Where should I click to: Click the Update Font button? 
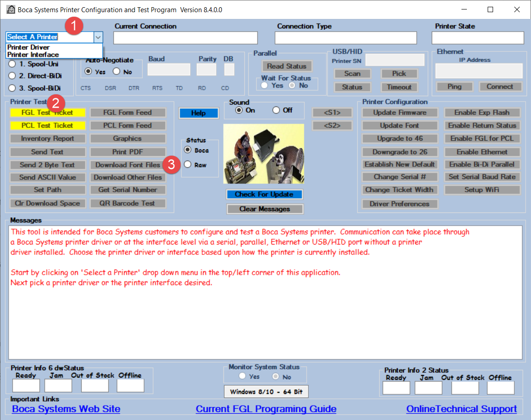[400, 125]
